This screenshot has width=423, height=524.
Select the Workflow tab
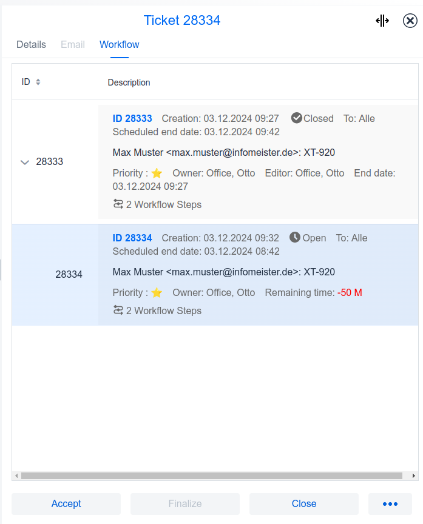[119, 44]
